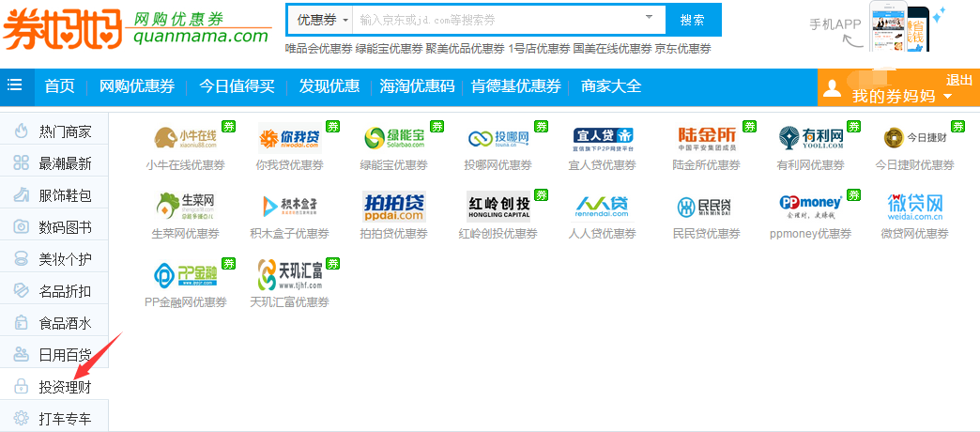Click the tag icon beside 名品折扣
980x432 pixels.
coord(22,290)
